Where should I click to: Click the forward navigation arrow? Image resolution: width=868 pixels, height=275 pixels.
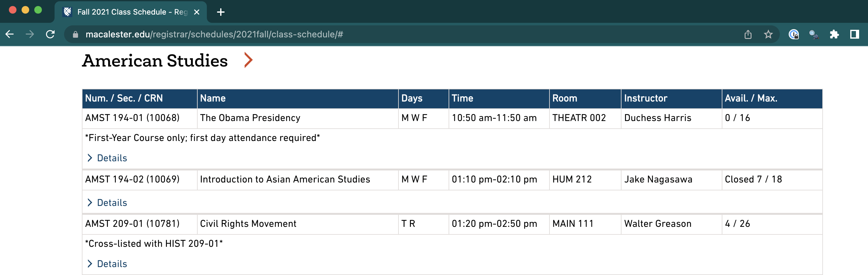click(x=30, y=34)
